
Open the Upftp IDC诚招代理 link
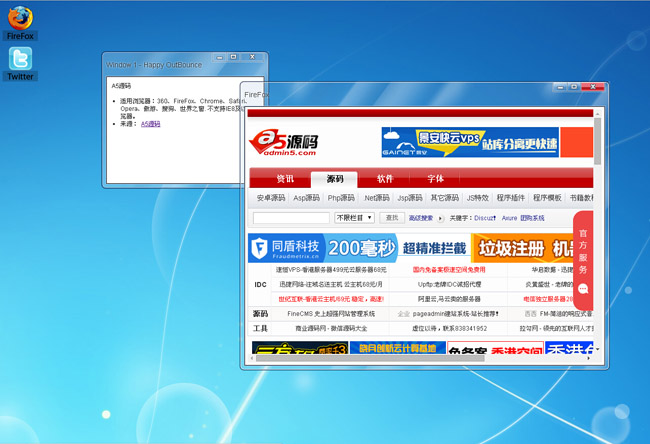coord(449,284)
